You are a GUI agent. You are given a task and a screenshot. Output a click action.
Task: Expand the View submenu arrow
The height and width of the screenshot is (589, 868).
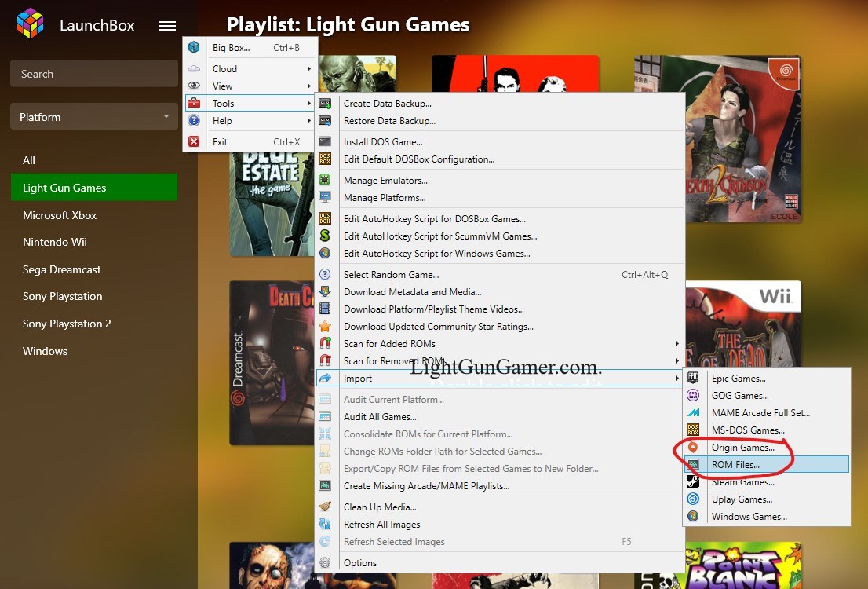[309, 86]
